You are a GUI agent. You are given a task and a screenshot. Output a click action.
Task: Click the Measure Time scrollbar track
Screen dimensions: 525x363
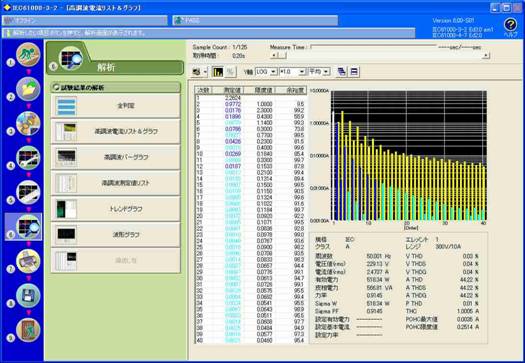click(x=384, y=56)
